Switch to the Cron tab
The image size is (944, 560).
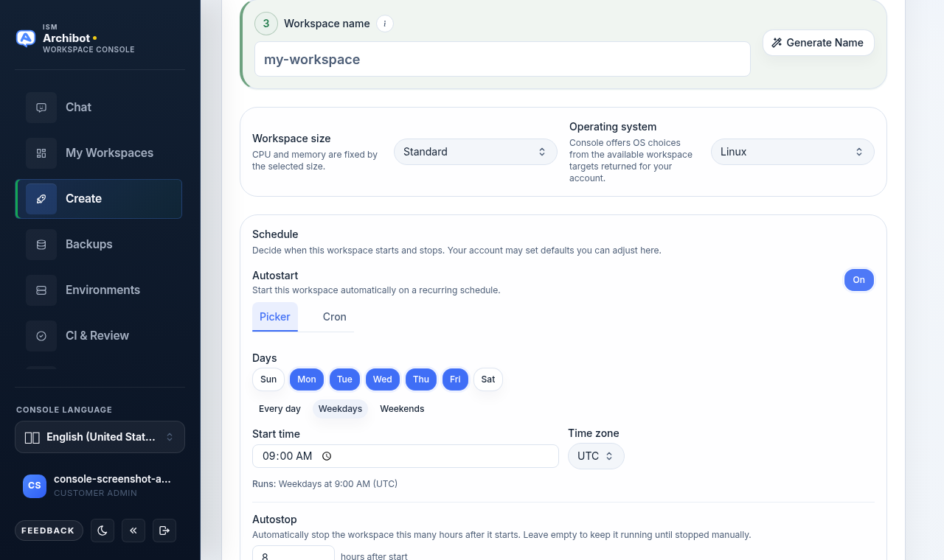coord(335,317)
